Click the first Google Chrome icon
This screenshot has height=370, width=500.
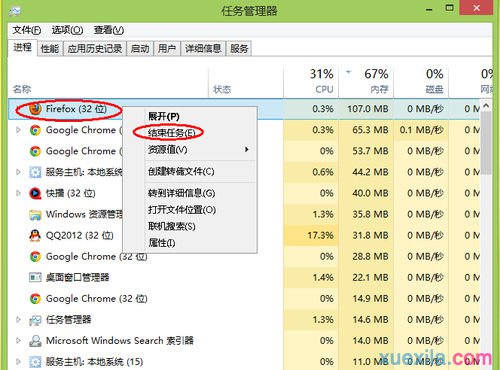[x=35, y=130]
